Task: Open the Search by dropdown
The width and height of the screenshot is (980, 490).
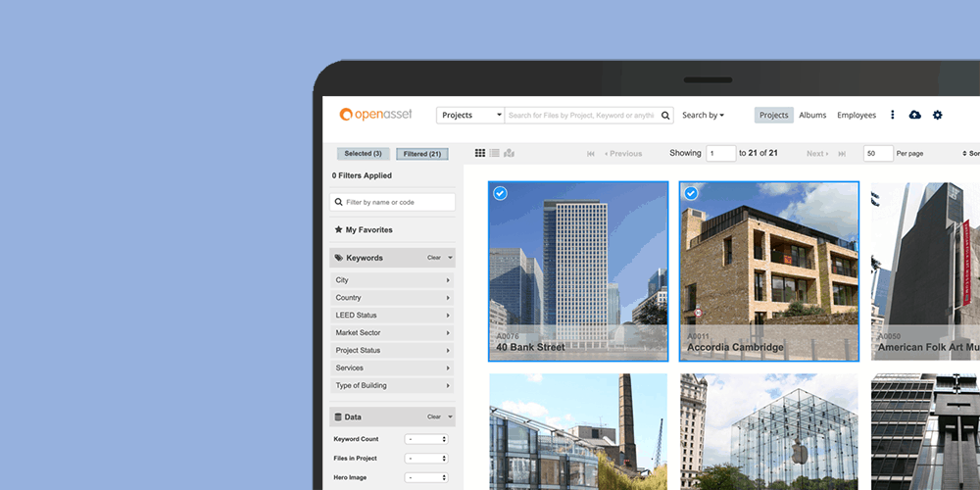Action: 703,115
